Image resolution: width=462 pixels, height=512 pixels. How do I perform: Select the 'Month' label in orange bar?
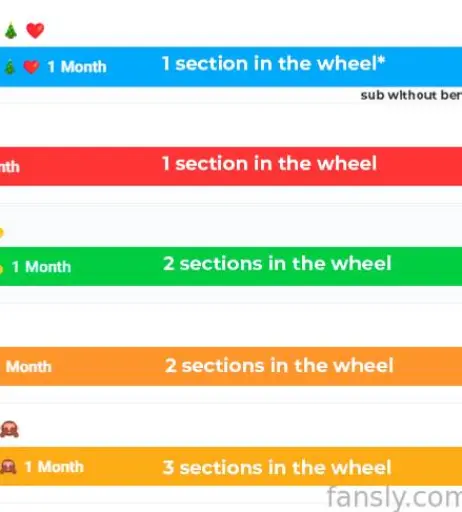tap(29, 367)
